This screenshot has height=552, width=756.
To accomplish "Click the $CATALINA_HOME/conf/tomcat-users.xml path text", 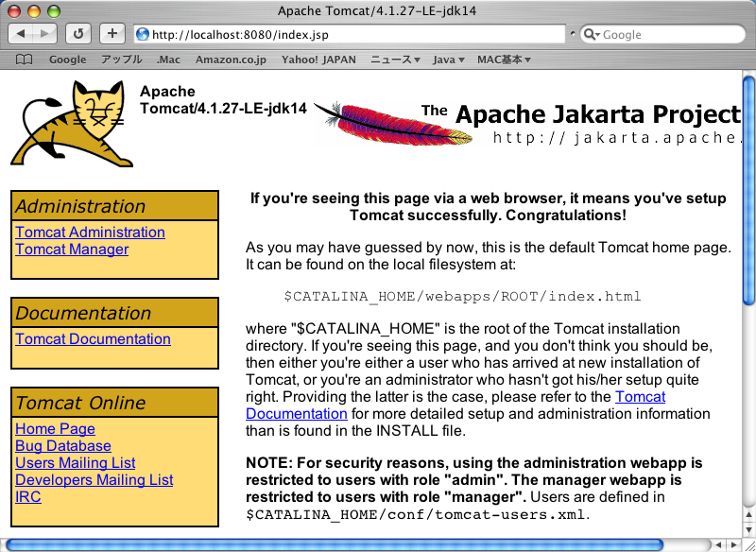I will tap(416, 514).
